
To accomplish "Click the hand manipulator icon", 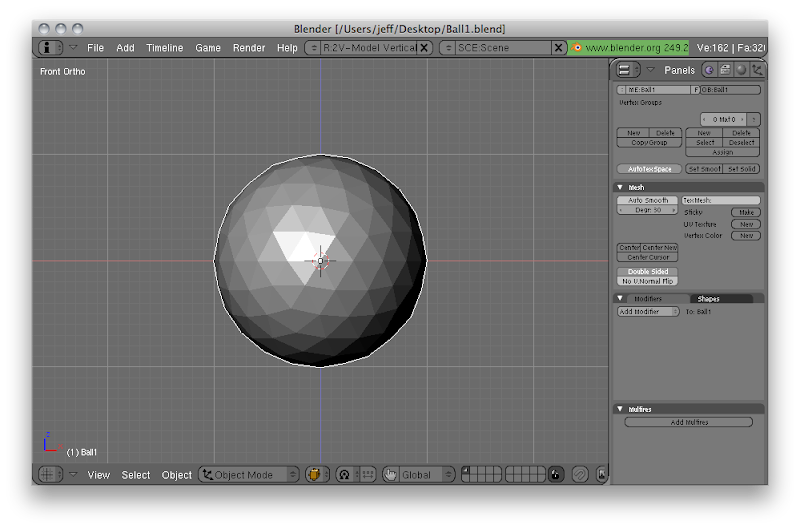I will 390,475.
